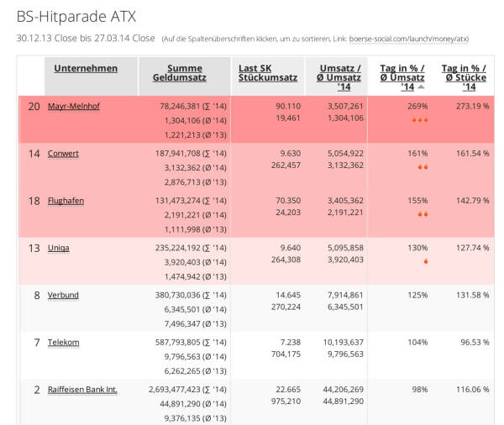Click the flame icons in the Flughafen row
The width and height of the screenshot is (504, 425).
421,213
